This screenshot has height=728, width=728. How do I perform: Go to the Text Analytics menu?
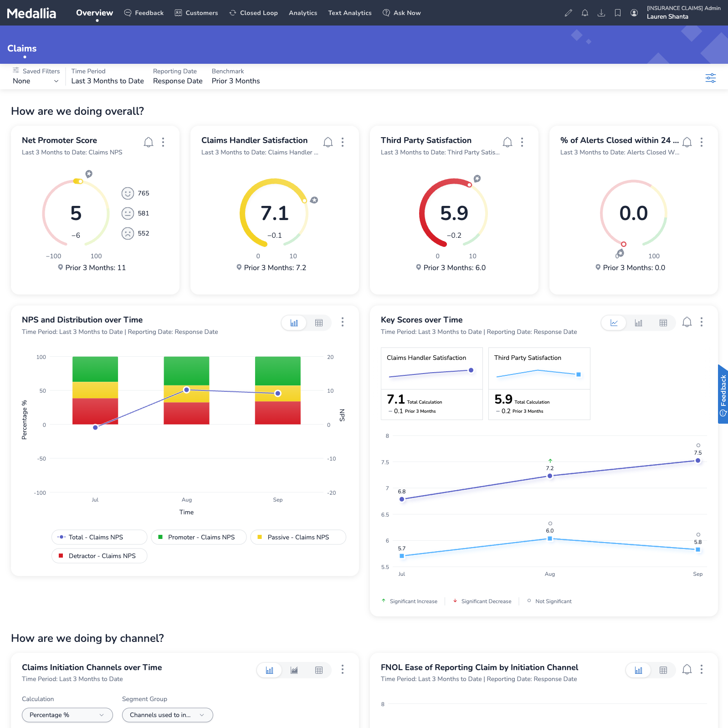tap(349, 13)
